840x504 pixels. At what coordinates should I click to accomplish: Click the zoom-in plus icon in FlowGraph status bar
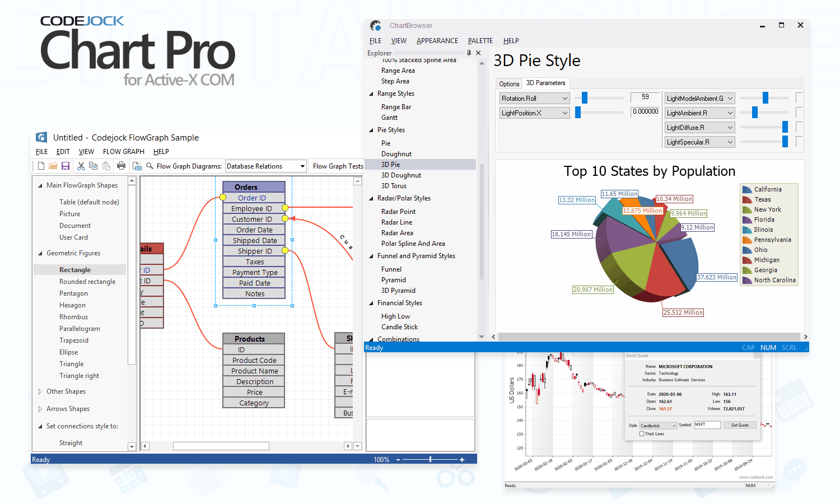[462, 460]
